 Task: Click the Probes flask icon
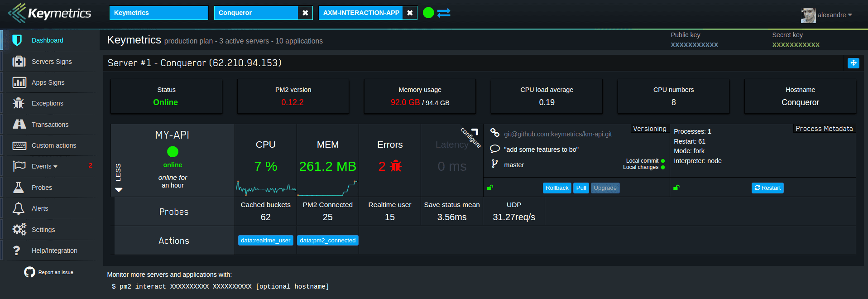(x=18, y=188)
